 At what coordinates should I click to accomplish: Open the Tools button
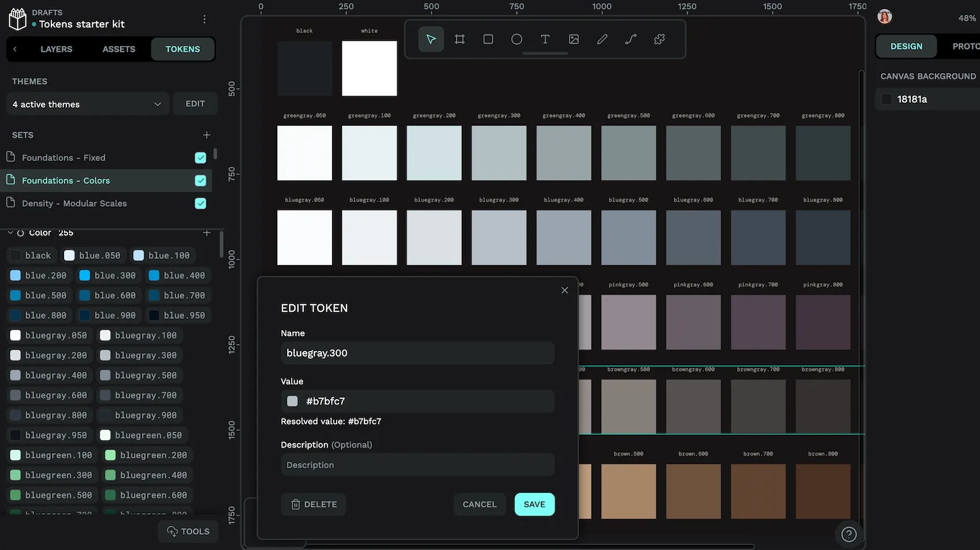(189, 531)
